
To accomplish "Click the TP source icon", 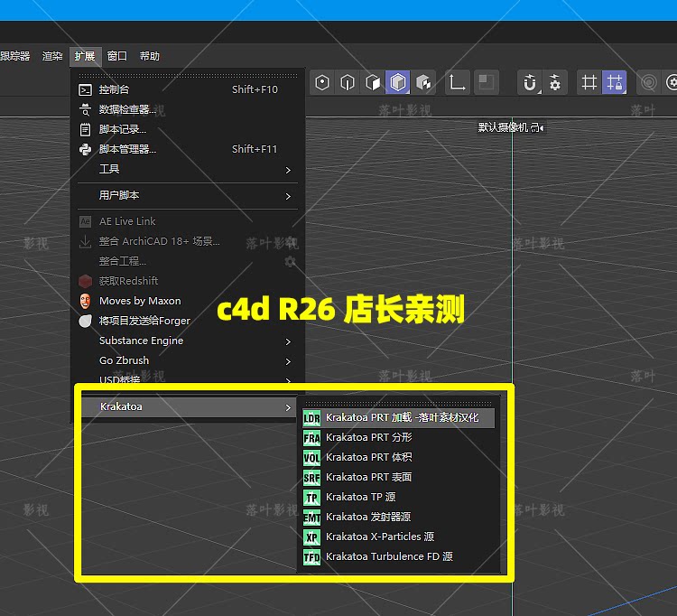I will click(311, 498).
